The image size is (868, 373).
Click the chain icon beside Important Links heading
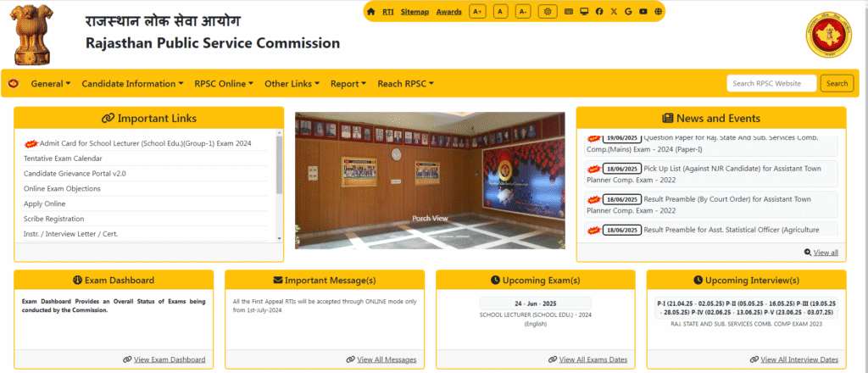[x=108, y=119]
